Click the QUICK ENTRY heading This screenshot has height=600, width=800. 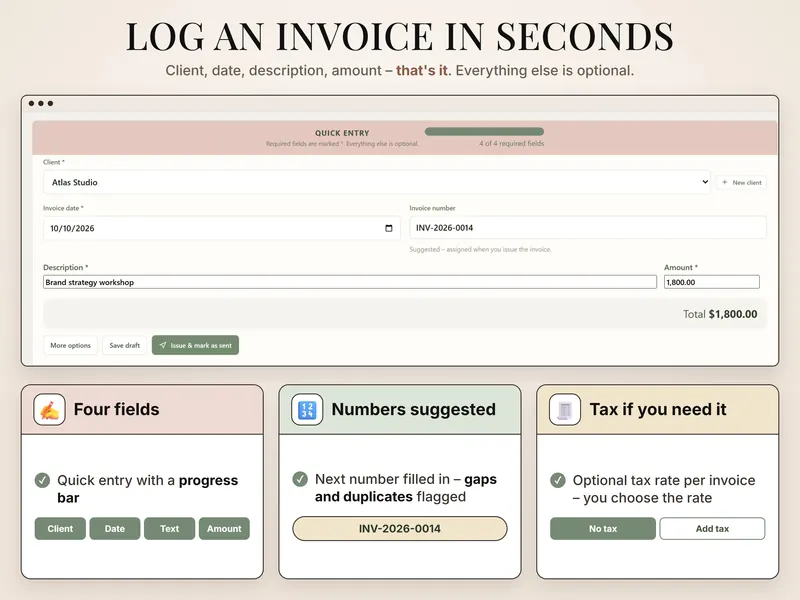342,133
